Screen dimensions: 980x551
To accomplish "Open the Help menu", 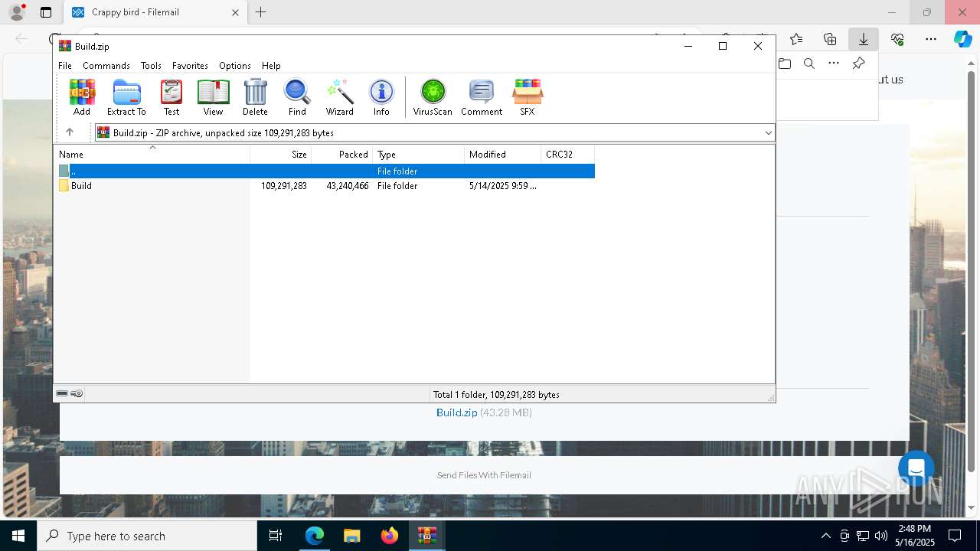I will (x=271, y=66).
